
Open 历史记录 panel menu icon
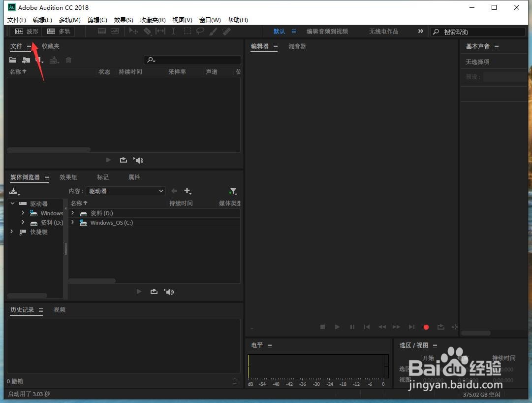[41, 310]
